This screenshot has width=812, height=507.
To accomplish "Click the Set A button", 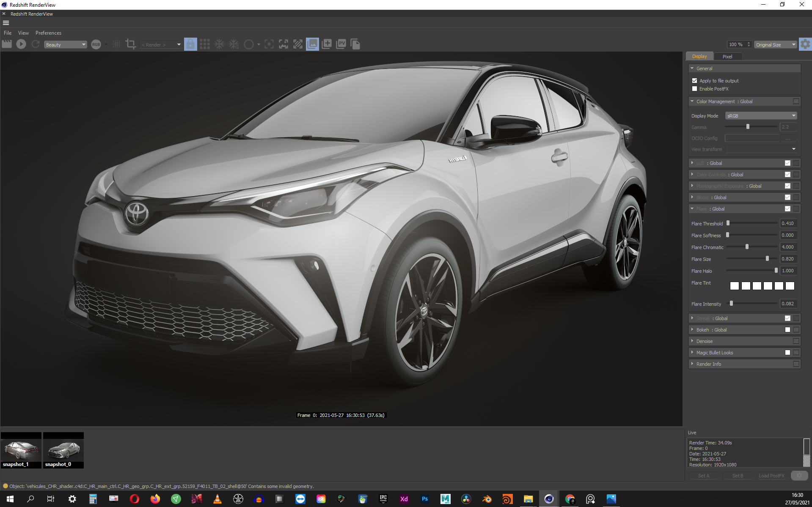I will pos(703,476).
